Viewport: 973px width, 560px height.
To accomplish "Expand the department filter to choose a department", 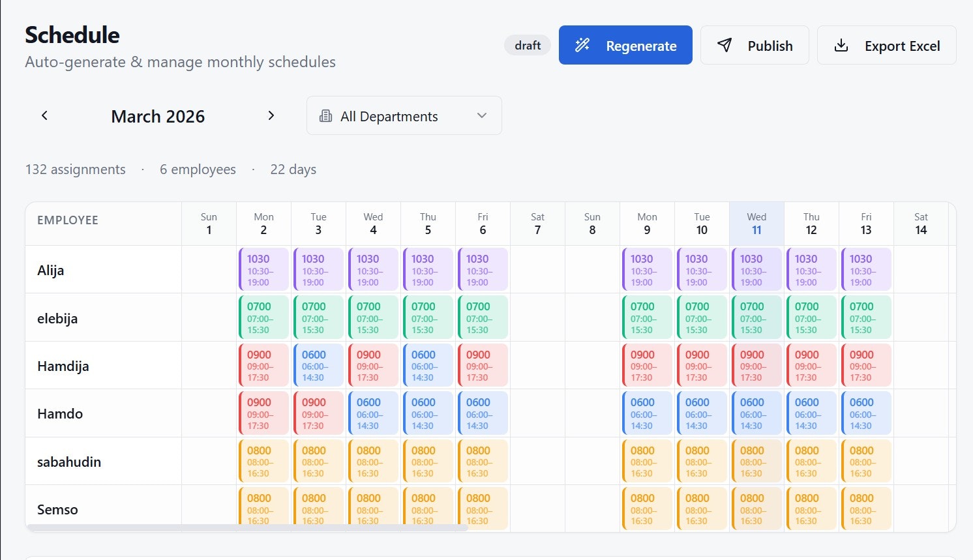I will click(x=404, y=115).
